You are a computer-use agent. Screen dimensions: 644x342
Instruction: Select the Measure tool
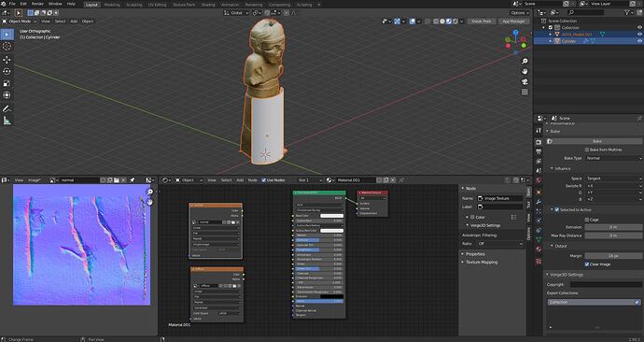(7, 121)
